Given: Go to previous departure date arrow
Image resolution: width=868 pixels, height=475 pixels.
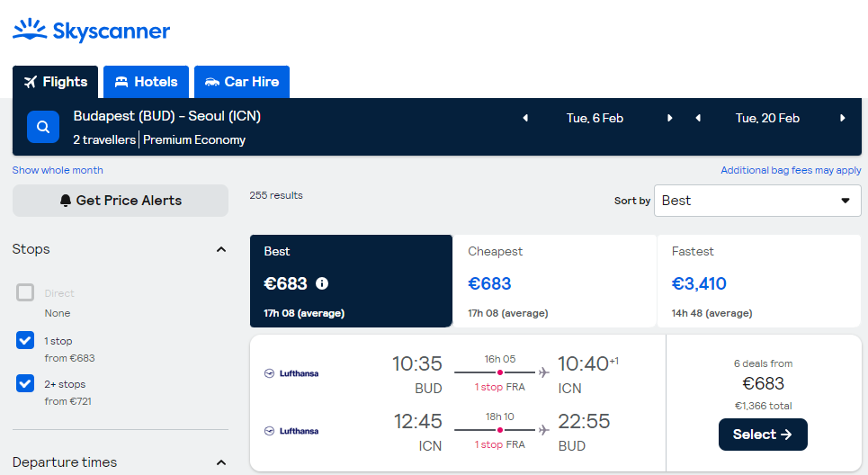Looking at the screenshot, I should pos(525,118).
